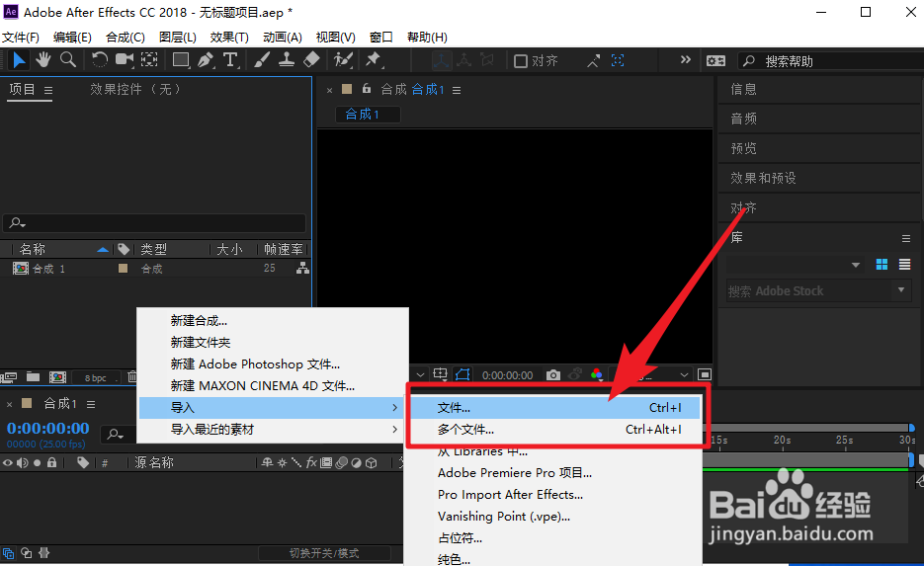The height and width of the screenshot is (566, 924).
Task: Open library selection dropdown in 库 panel
Action: [x=856, y=265]
